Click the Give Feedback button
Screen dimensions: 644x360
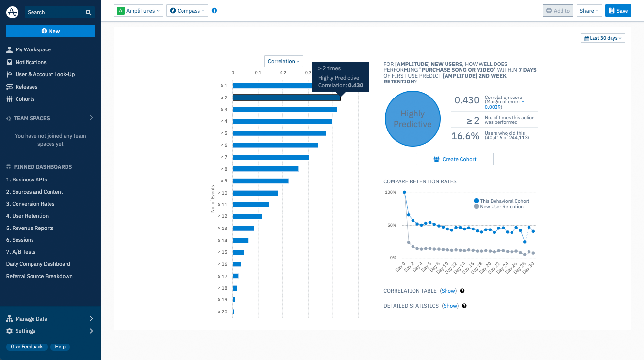(27, 347)
